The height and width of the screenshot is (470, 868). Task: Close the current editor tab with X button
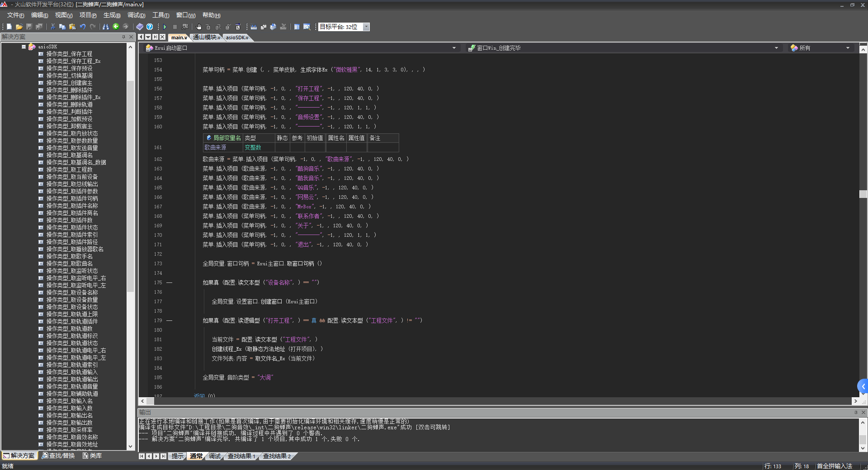click(162, 37)
